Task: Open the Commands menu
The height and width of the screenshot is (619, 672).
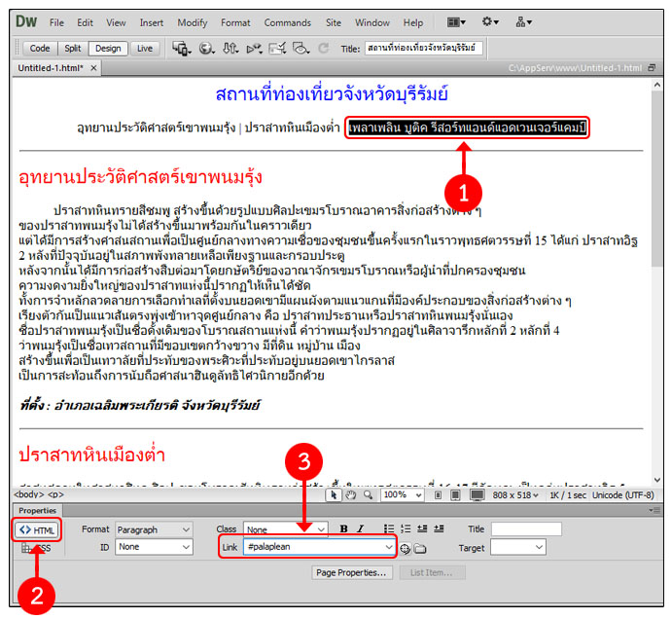Action: pyautogui.click(x=288, y=22)
